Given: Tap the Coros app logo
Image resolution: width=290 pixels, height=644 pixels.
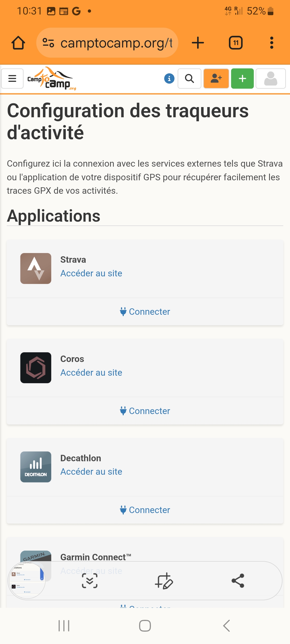Looking at the screenshot, I should pos(36,368).
